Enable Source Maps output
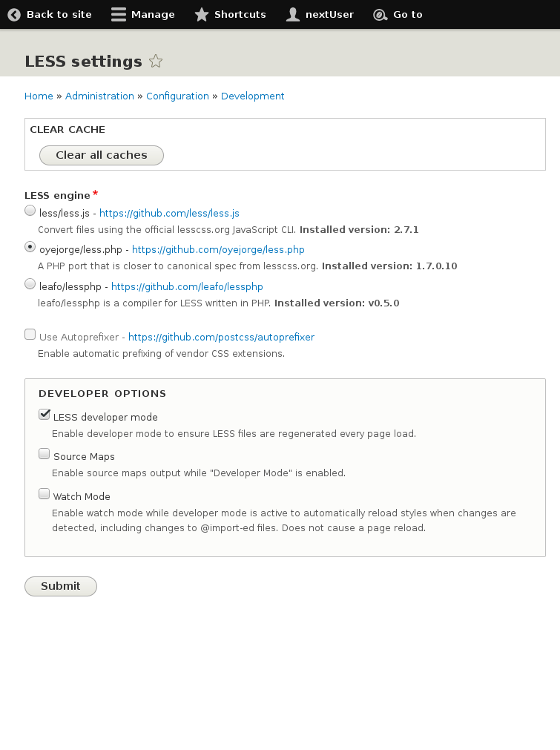 coord(44,453)
